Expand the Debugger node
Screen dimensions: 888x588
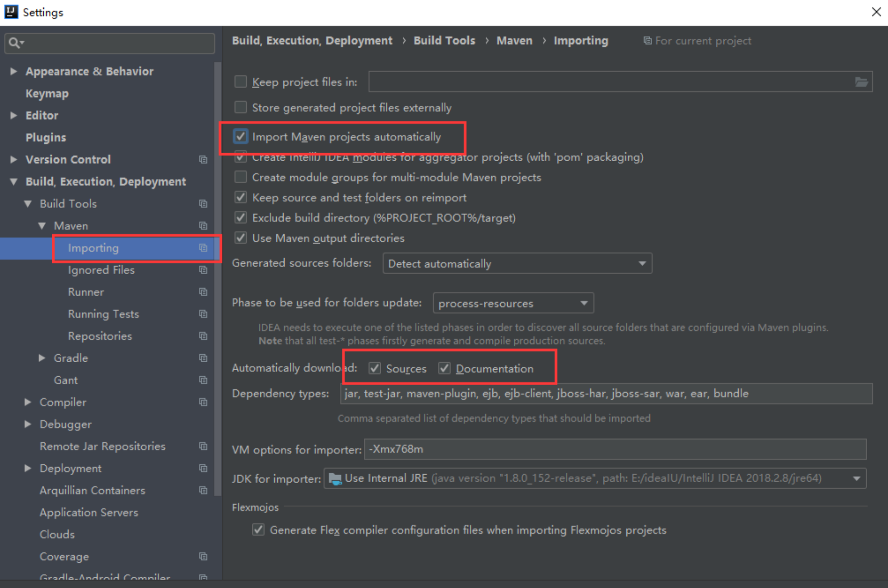[x=28, y=424]
